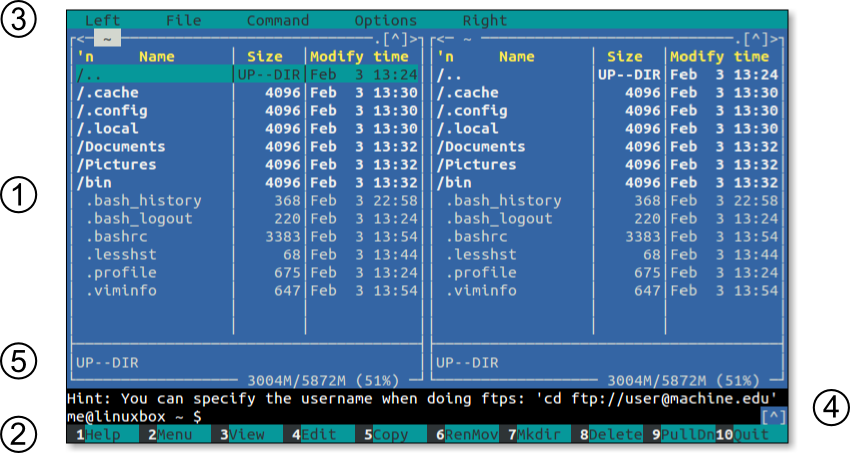Open the File menu
The height and width of the screenshot is (453, 850).
coord(183,20)
